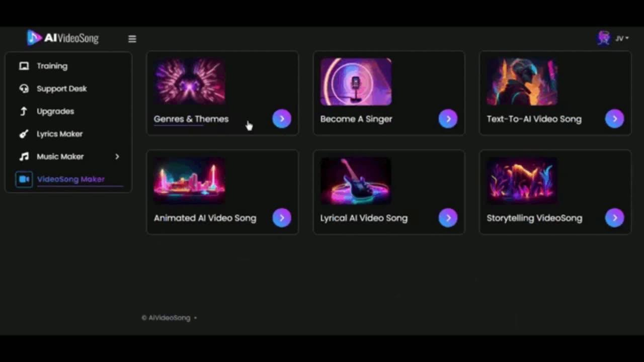Open the JV user account dropdown

(x=622, y=38)
